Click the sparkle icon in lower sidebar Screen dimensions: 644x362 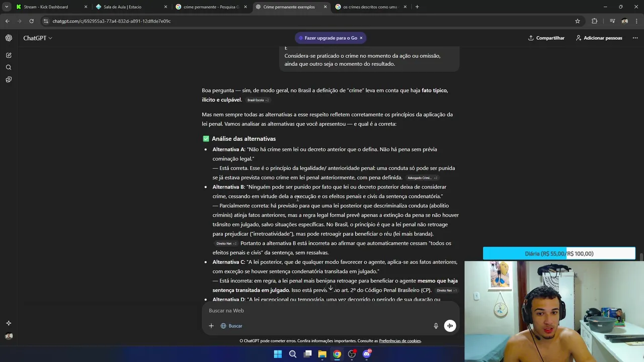point(9,323)
